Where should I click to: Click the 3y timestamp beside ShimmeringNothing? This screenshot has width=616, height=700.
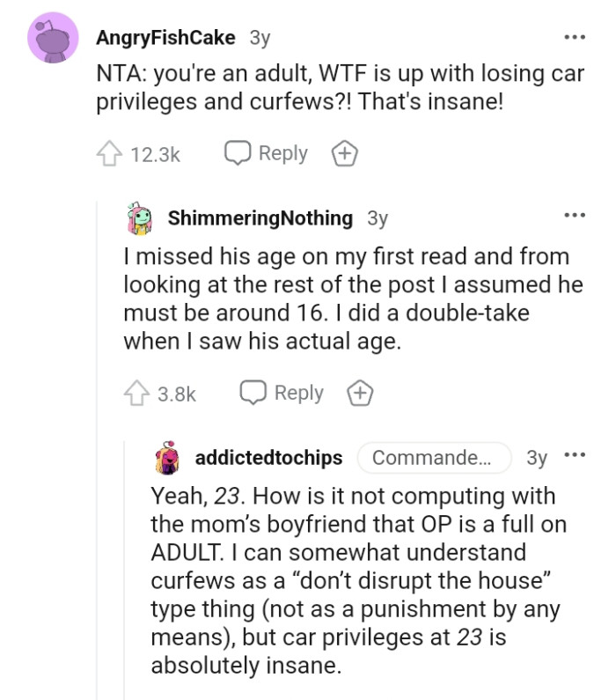tap(377, 217)
